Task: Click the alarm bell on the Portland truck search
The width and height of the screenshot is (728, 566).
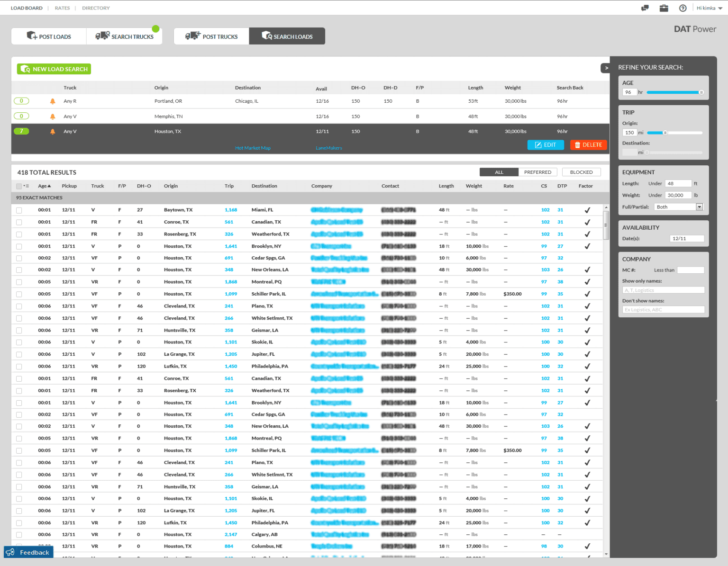Action: click(x=52, y=101)
